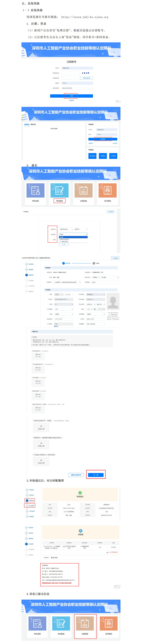Click the 重新选择报考 button
Viewport: 142px width, 644px height.
pos(76,475)
